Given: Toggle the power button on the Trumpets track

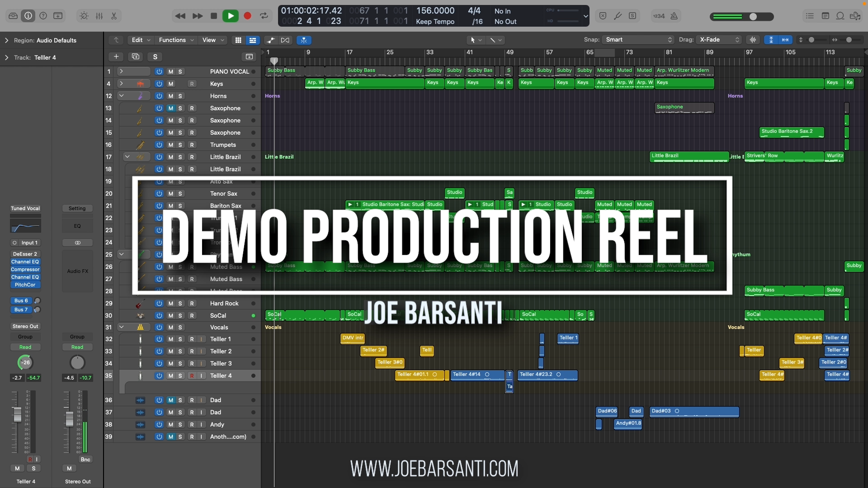Looking at the screenshot, I should [x=159, y=145].
